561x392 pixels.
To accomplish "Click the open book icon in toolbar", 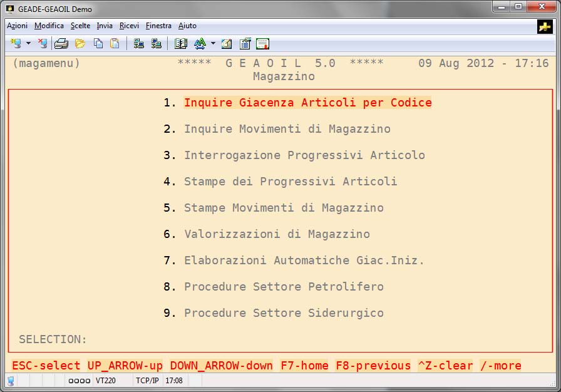I will (181, 43).
